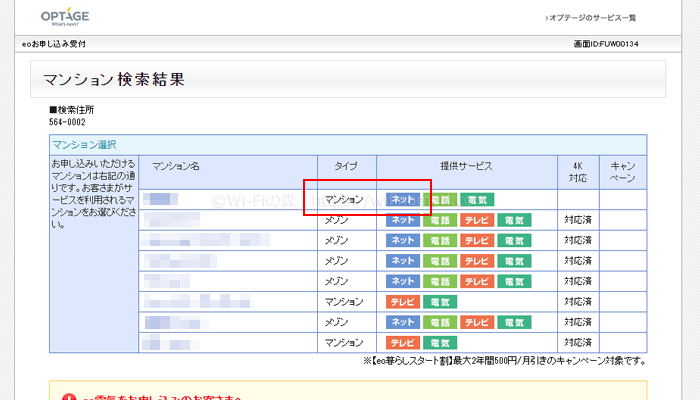Open the オプテージのサービス一覧 link
Viewport: 700px width, 400px height.
click(x=591, y=18)
